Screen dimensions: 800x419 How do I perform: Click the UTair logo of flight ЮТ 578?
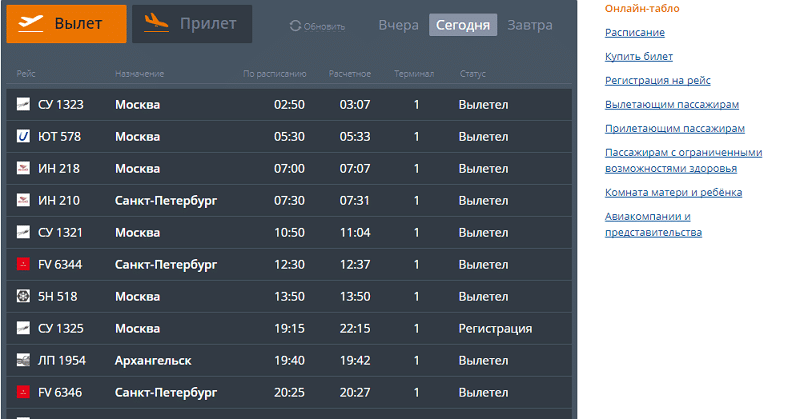point(23,136)
